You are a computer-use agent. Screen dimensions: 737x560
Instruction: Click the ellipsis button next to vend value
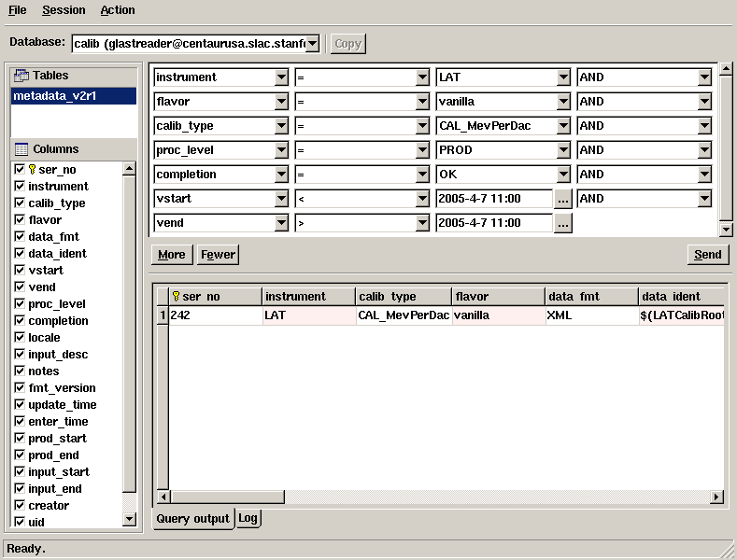(562, 223)
